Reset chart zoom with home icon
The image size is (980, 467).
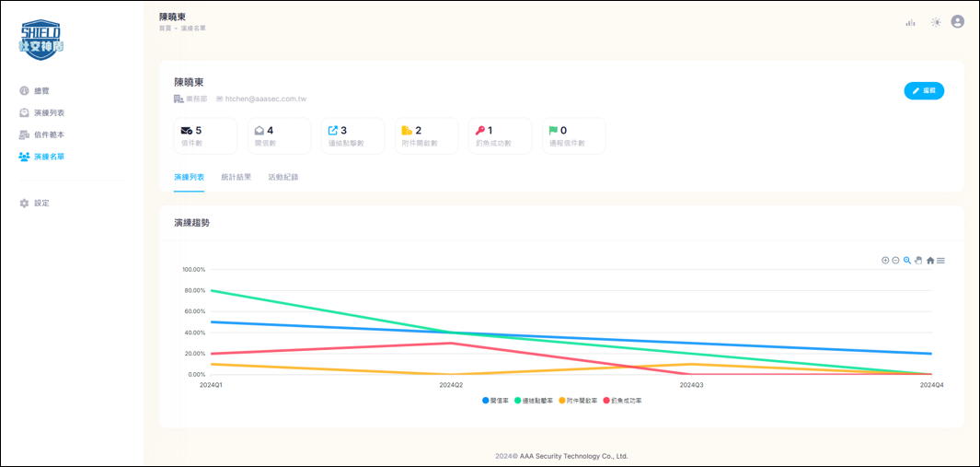[x=930, y=261]
